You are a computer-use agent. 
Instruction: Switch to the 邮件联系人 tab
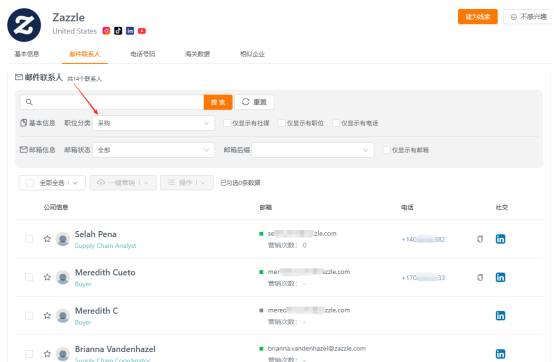coord(85,54)
